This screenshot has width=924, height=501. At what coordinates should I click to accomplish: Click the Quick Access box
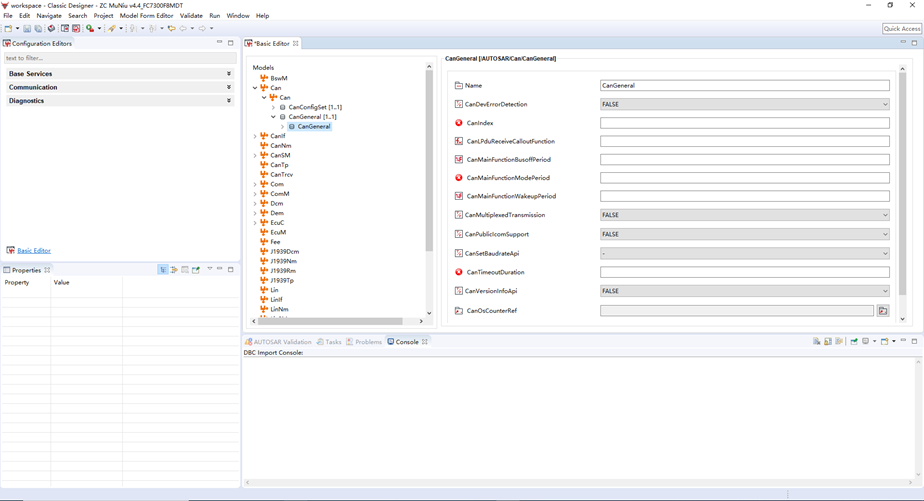[x=902, y=28]
